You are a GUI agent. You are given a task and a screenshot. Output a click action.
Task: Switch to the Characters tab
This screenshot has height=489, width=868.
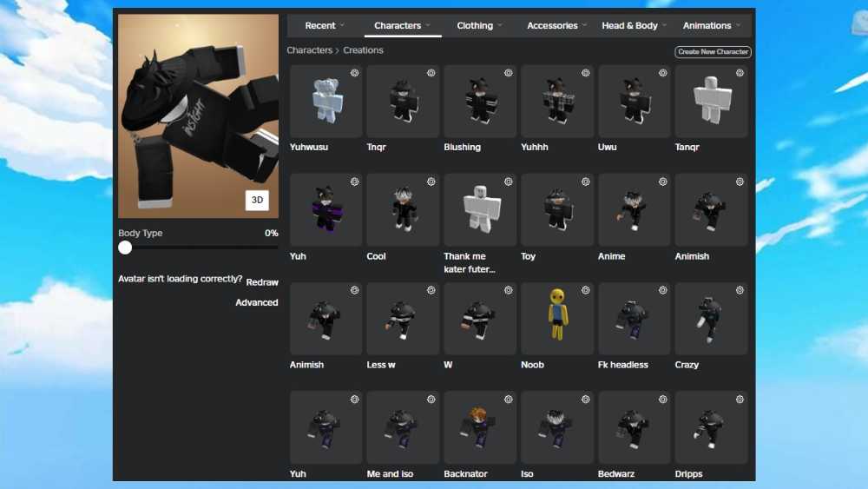pyautogui.click(x=397, y=25)
